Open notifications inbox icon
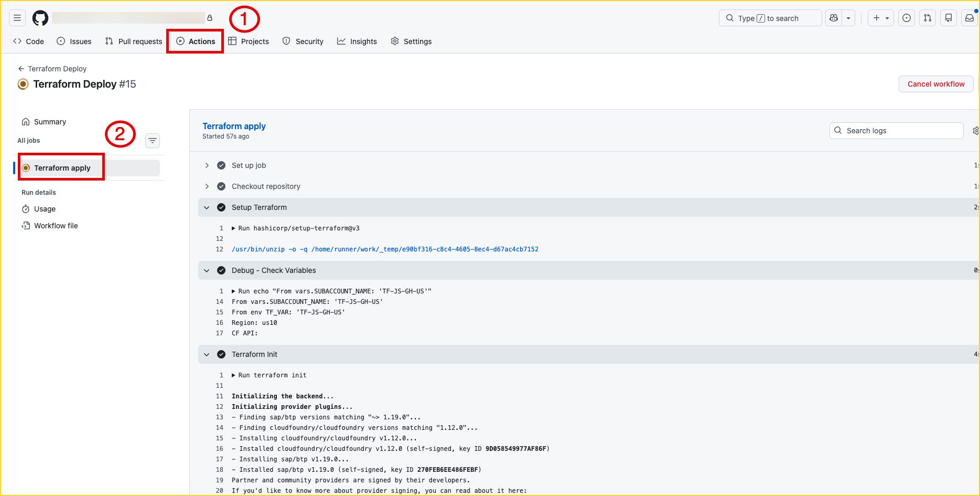 (970, 18)
